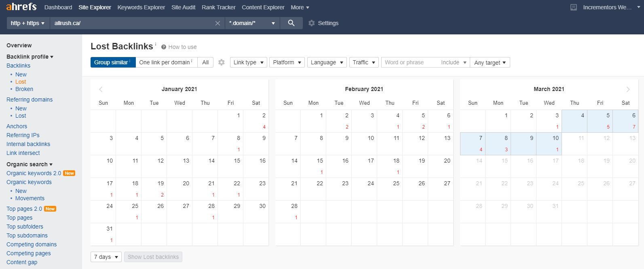
Task: Open Movements in sidebar
Action: click(30, 198)
